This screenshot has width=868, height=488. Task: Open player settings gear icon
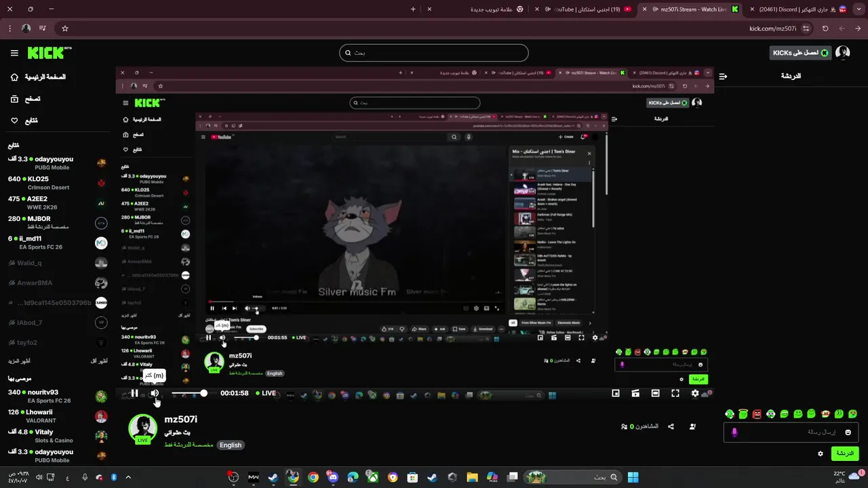click(x=695, y=393)
